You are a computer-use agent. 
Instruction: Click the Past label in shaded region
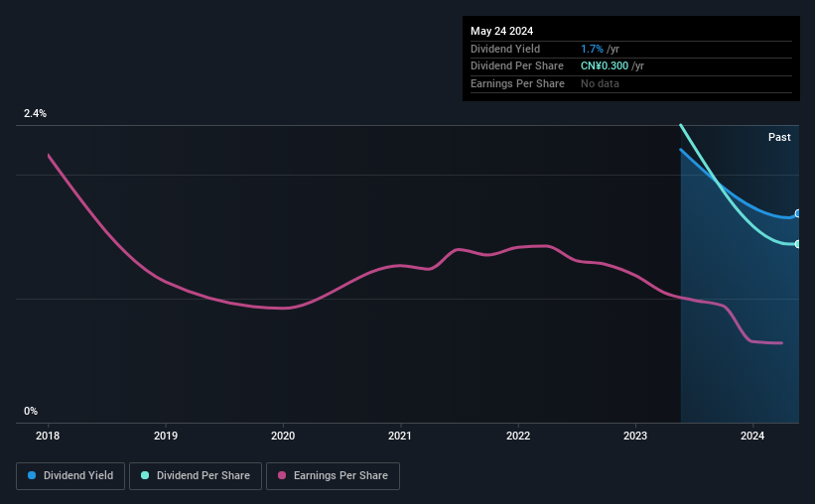point(779,137)
